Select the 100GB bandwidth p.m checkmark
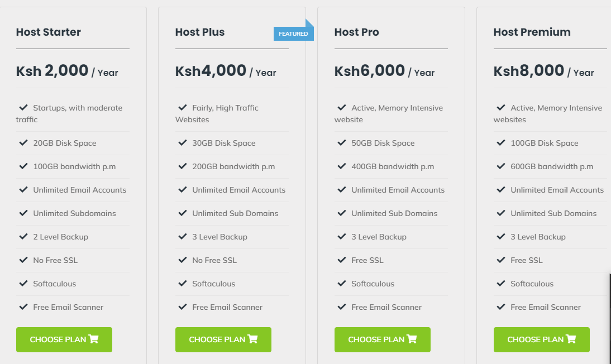611x364 pixels. click(23, 166)
